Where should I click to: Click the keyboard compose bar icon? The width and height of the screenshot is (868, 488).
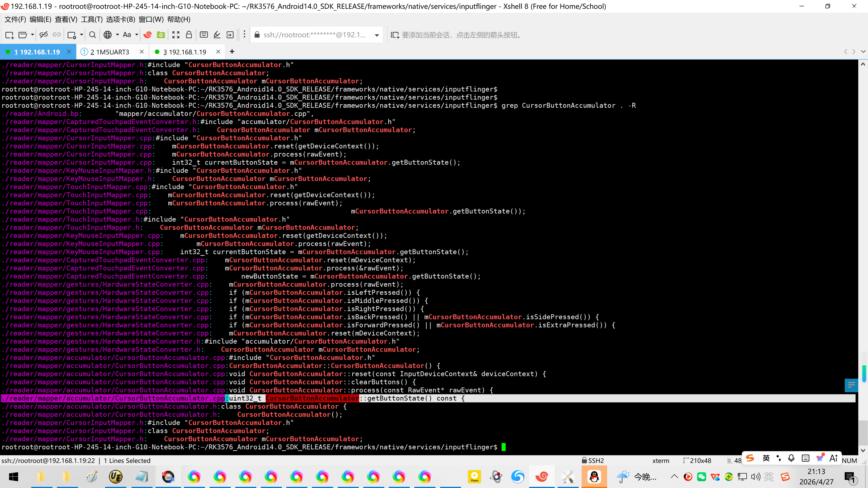tap(203, 35)
